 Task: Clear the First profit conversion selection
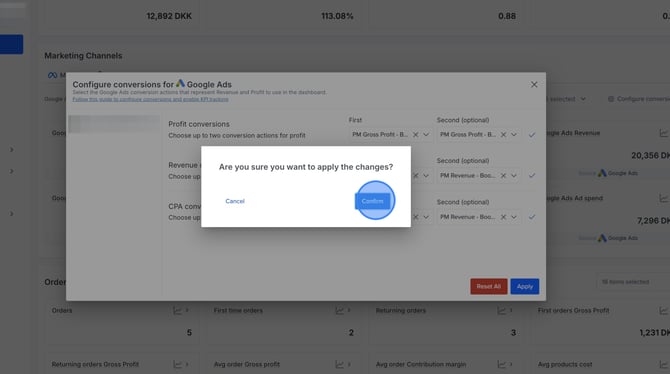coord(415,135)
